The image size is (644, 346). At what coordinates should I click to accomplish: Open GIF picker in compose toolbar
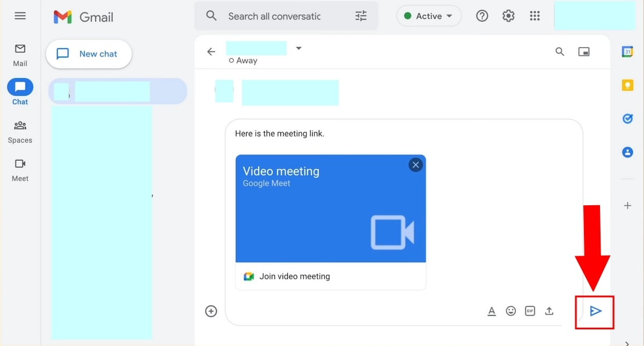pyautogui.click(x=530, y=311)
